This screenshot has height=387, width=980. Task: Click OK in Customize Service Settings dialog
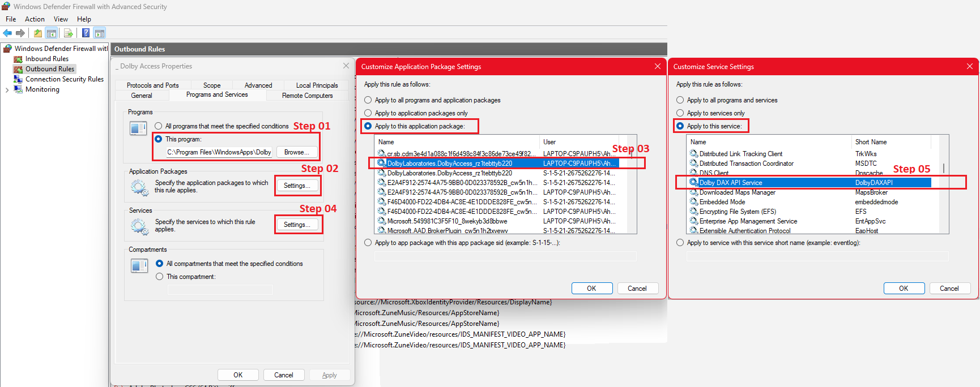click(904, 289)
